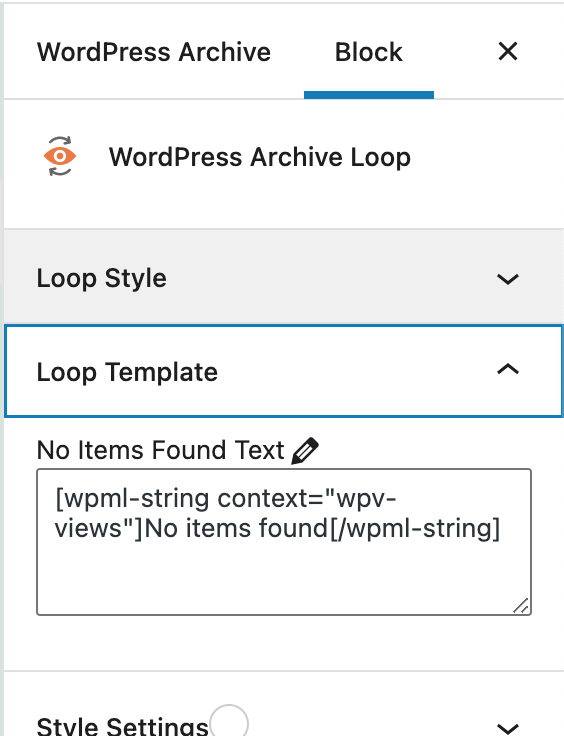This screenshot has height=736, width=564.
Task: Close the settings sidebar with X
Action: click(508, 51)
